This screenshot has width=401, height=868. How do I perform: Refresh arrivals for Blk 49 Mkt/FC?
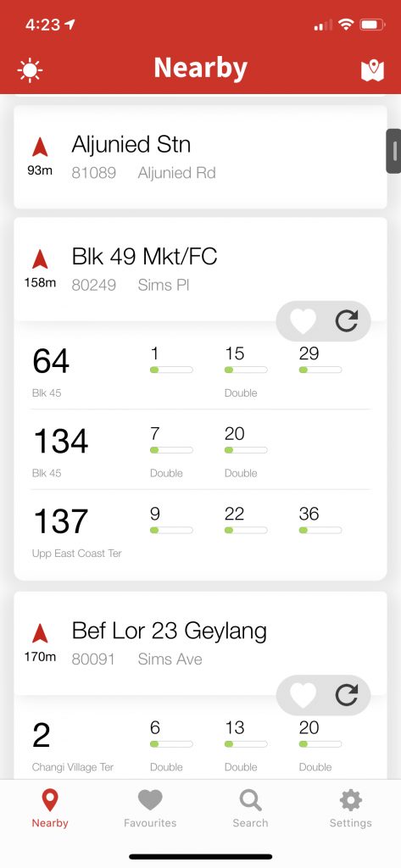click(x=347, y=320)
